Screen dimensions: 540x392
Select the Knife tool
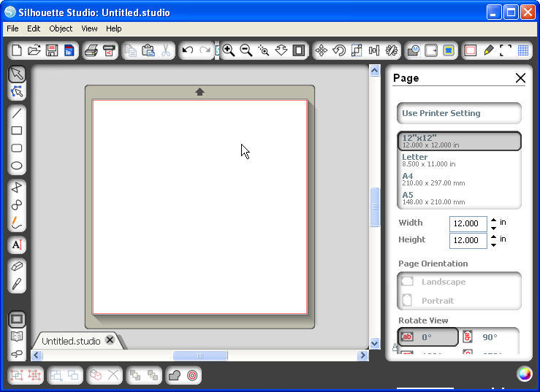(17, 284)
